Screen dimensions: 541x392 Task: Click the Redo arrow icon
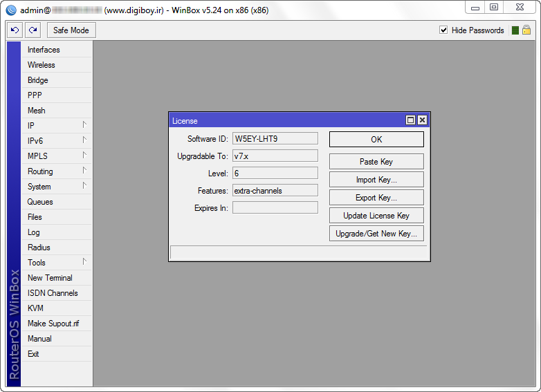click(33, 30)
